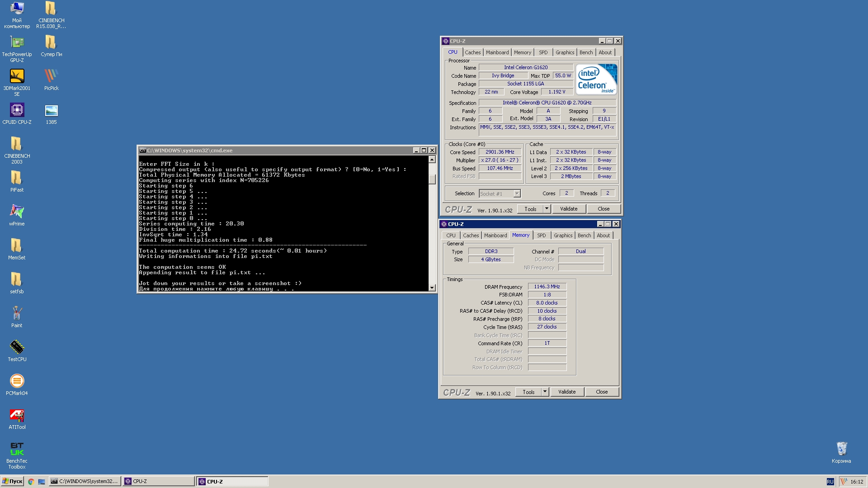The width and height of the screenshot is (868, 488).
Task: Click the DRAM Frequency 1146.3 MHz field
Action: pyautogui.click(x=547, y=287)
